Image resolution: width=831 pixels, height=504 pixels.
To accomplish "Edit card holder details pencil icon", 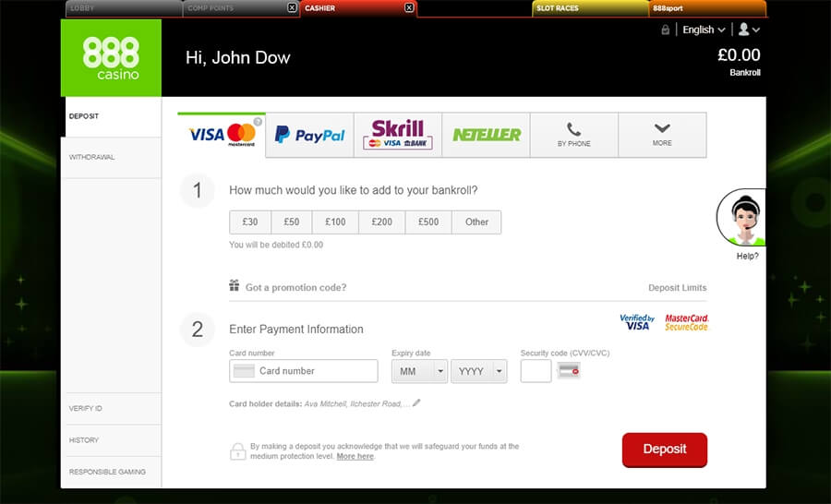I will pos(416,402).
